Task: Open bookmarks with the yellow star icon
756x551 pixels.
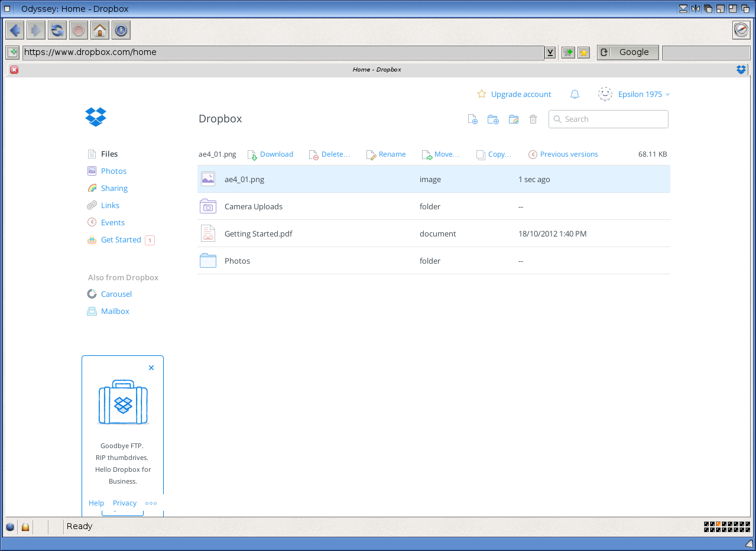Action: tap(583, 53)
